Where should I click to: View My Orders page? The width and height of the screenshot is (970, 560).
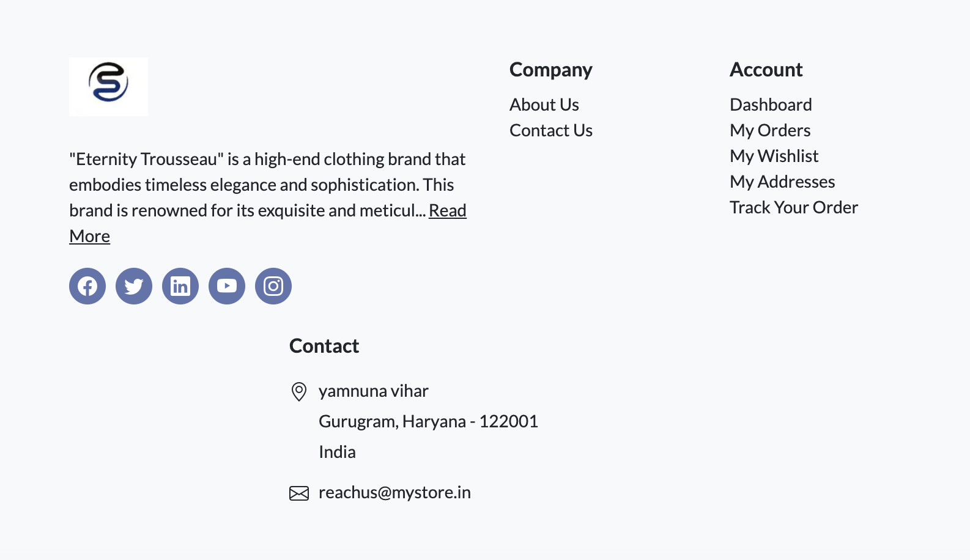point(770,131)
